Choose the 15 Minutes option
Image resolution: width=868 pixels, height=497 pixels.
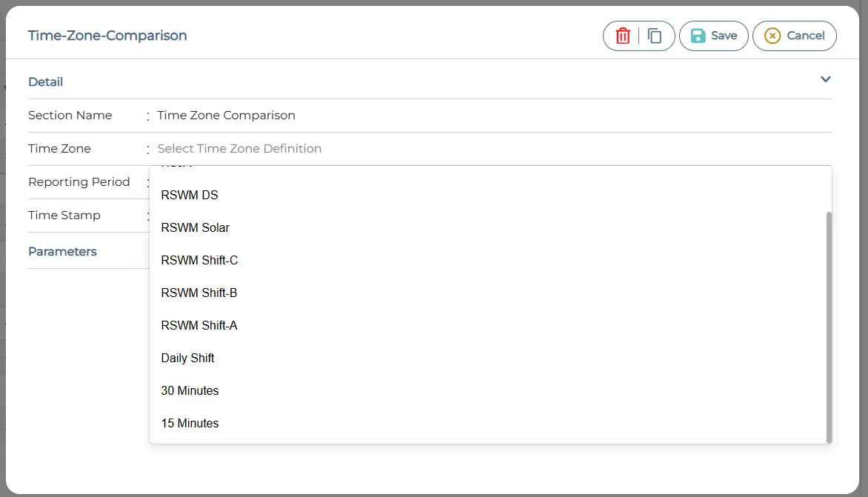(x=190, y=424)
